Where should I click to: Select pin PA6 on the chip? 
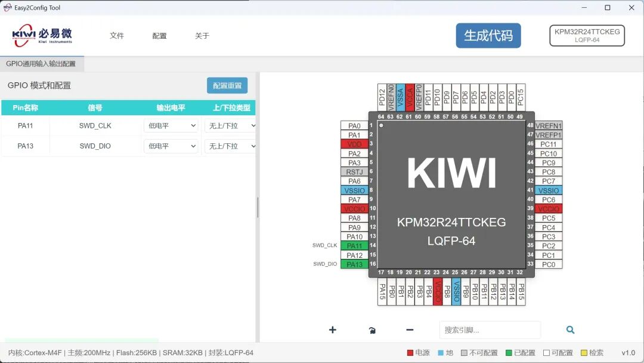pos(354,181)
